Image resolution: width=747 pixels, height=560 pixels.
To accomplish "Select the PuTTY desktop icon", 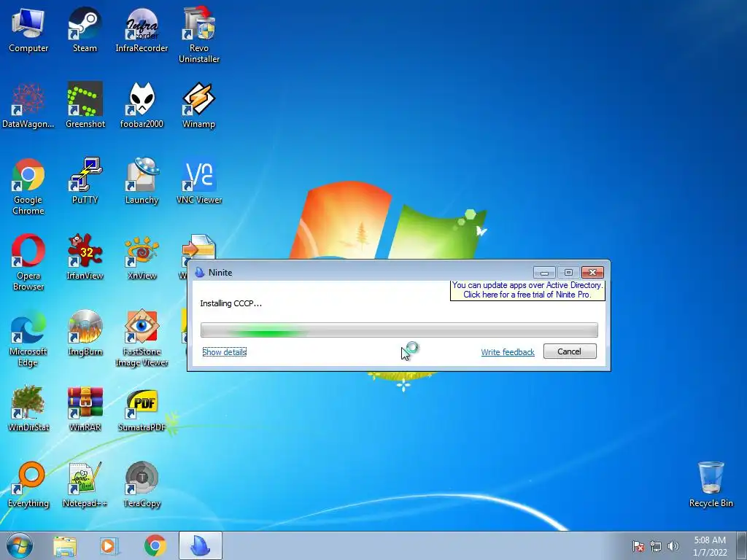I will (85, 181).
